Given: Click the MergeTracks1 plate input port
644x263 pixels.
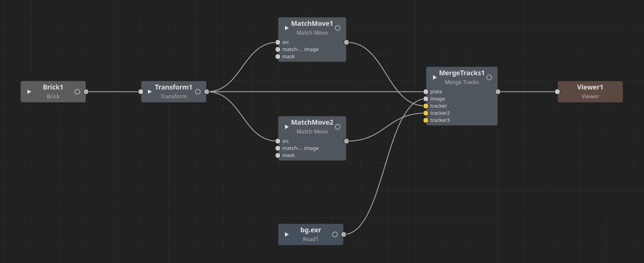Looking at the screenshot, I should coord(426,92).
